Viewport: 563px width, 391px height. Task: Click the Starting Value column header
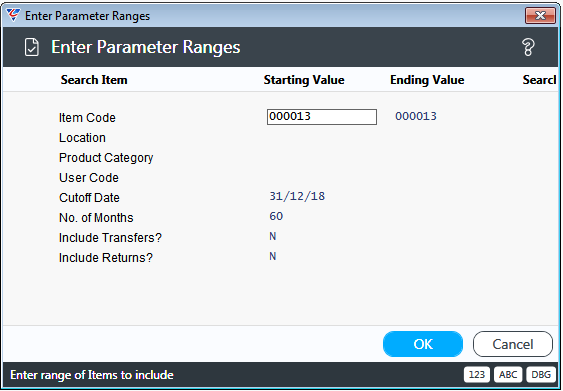pyautogui.click(x=304, y=80)
